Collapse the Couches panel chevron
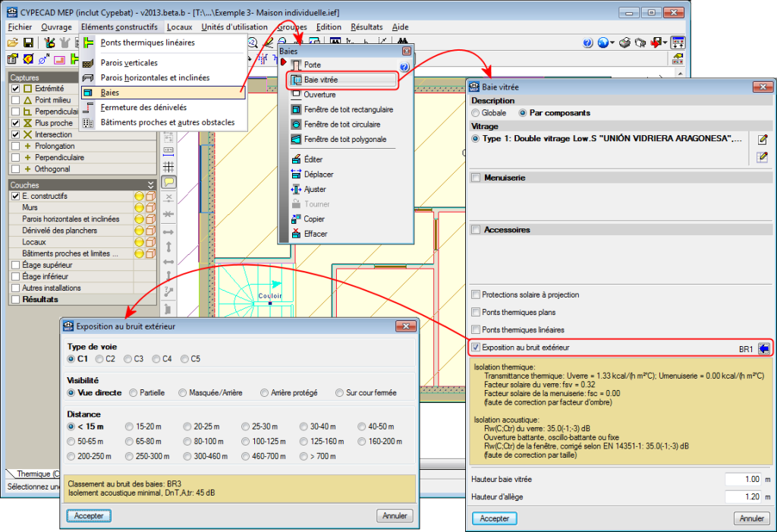This screenshot has height=532, width=777. pyautogui.click(x=150, y=184)
